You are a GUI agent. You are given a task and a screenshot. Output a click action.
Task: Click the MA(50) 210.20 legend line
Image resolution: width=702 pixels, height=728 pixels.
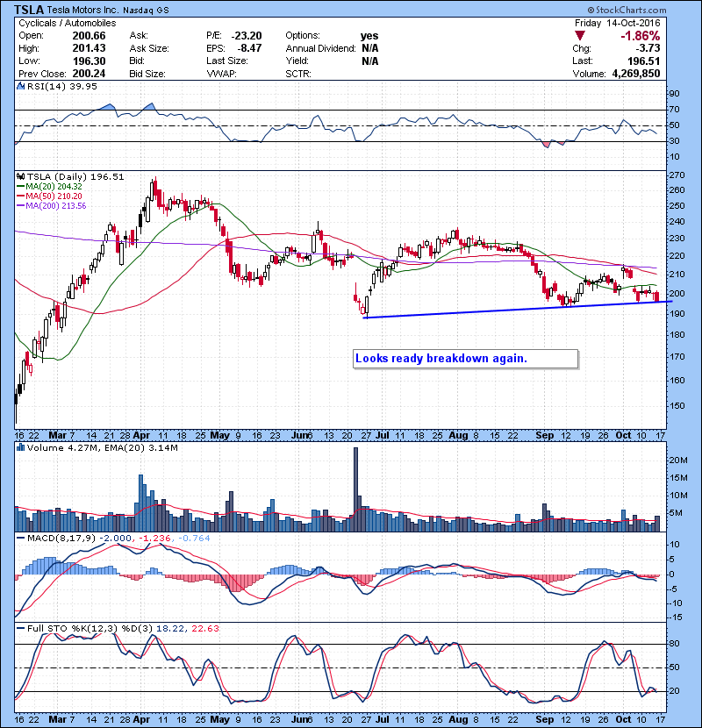49,196
